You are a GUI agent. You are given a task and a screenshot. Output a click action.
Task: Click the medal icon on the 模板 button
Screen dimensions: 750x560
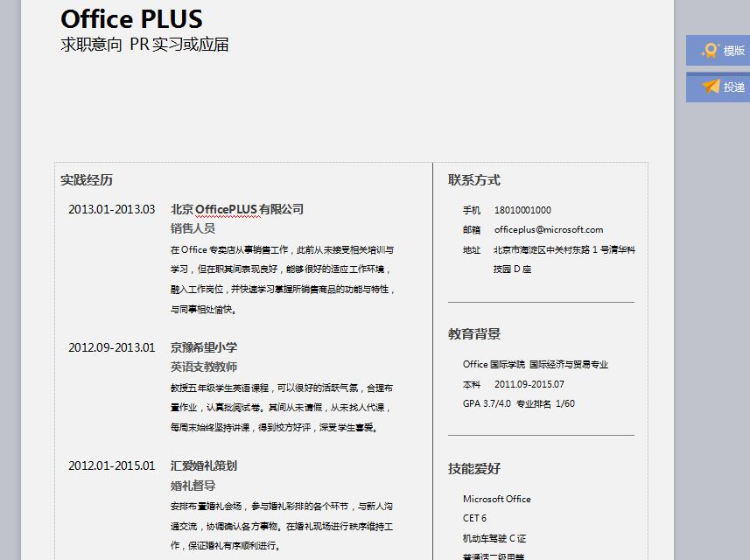click(x=710, y=51)
